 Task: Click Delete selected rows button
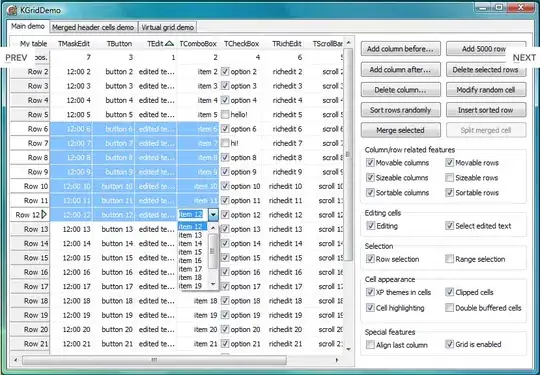click(x=486, y=70)
